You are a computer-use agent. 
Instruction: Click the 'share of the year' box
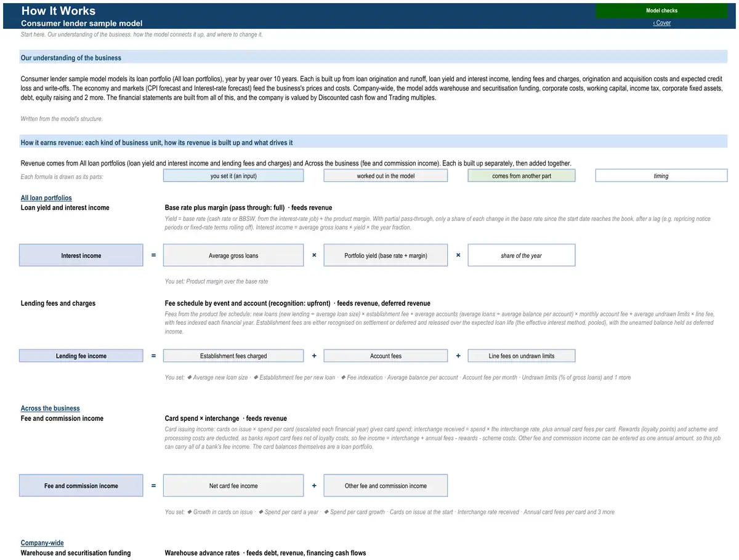[522, 255]
